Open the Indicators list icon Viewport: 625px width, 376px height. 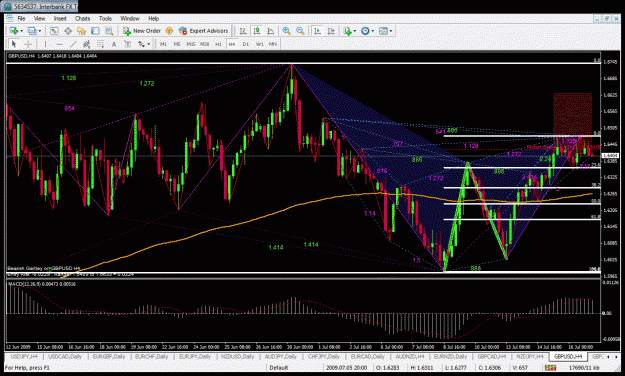(348, 31)
